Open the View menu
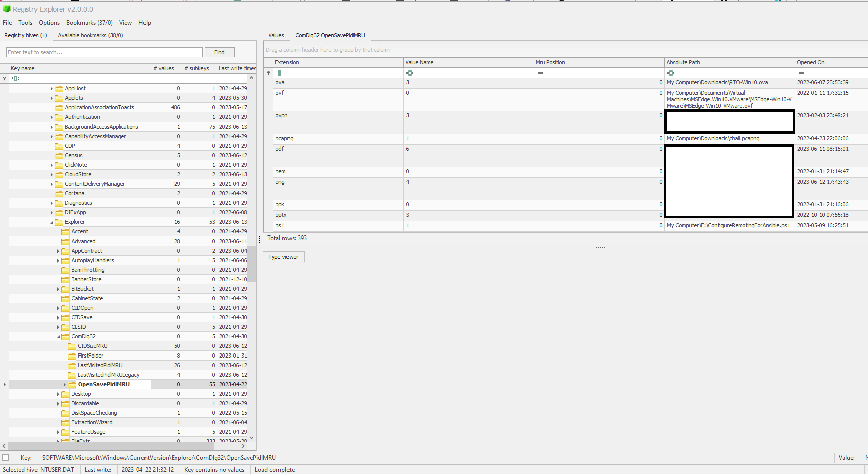The image size is (868, 474). point(125,23)
